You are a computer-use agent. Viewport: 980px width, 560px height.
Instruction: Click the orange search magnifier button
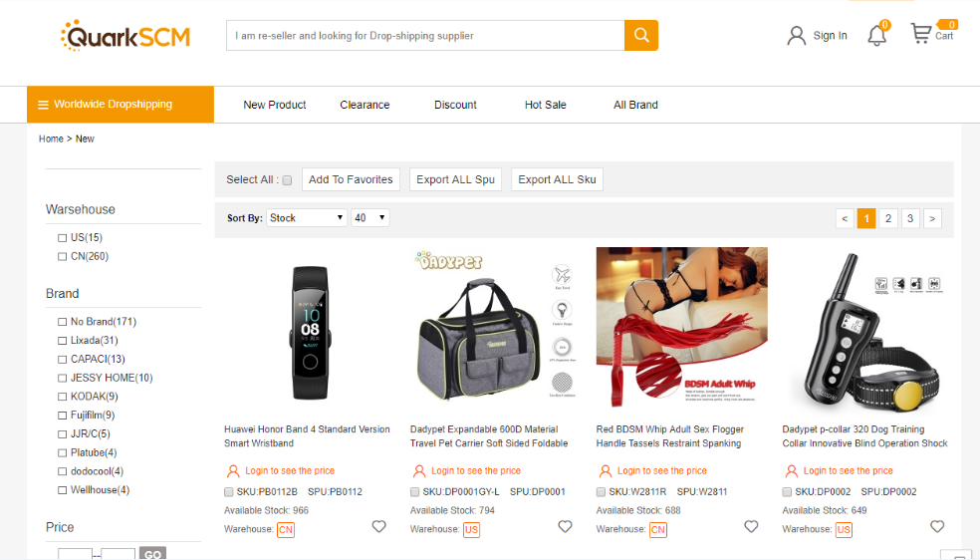click(641, 36)
